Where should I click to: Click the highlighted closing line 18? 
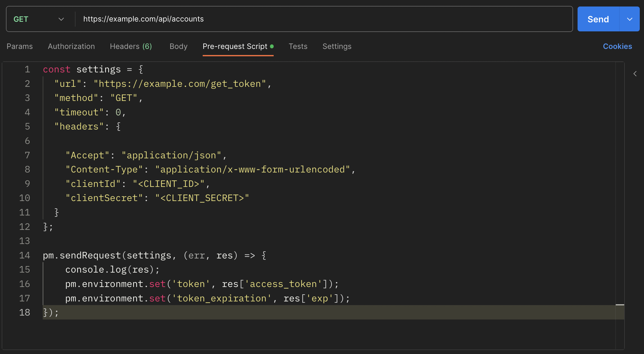click(x=51, y=312)
